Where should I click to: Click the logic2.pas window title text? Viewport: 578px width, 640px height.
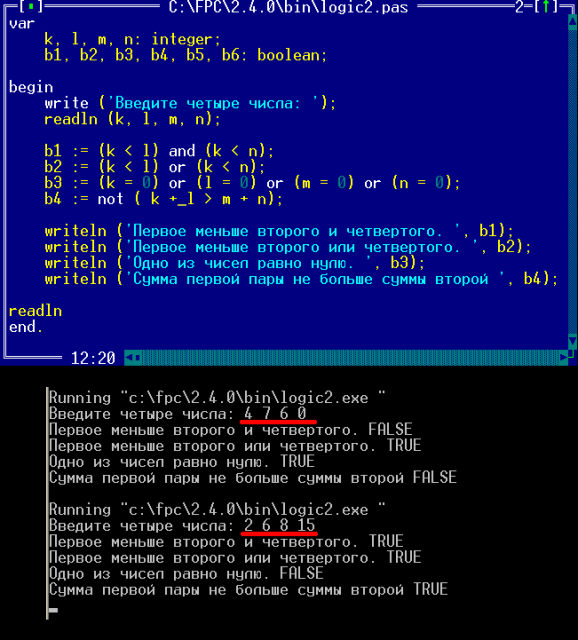[x=288, y=7]
